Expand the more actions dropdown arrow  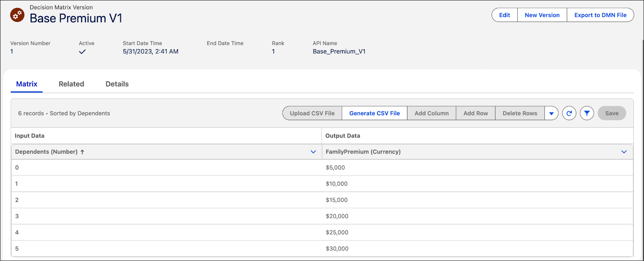(551, 113)
